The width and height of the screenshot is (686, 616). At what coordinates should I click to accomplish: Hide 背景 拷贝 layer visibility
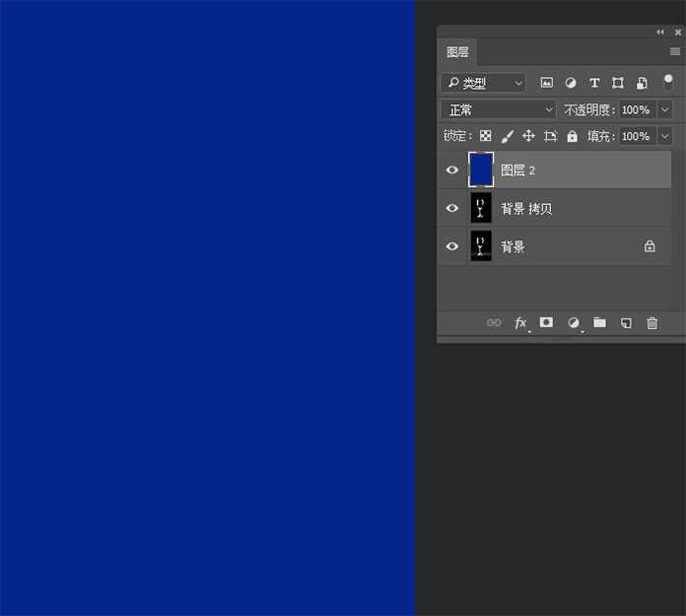pos(452,209)
